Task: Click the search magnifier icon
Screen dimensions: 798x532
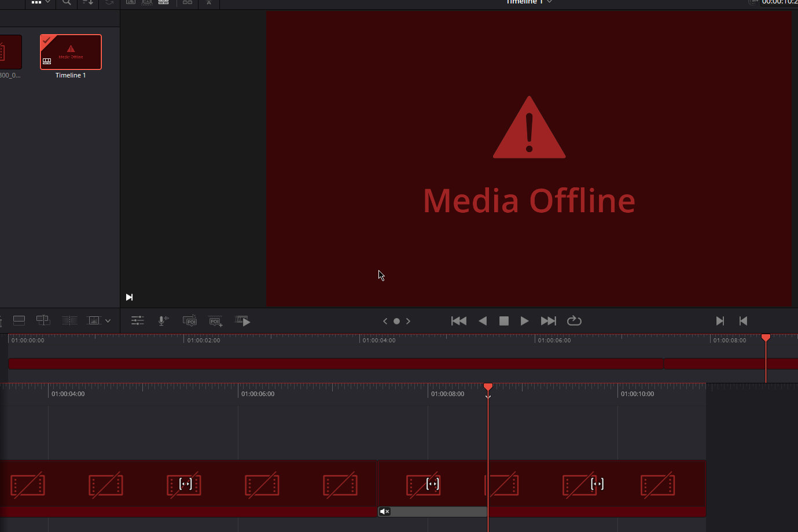Action: [67, 2]
